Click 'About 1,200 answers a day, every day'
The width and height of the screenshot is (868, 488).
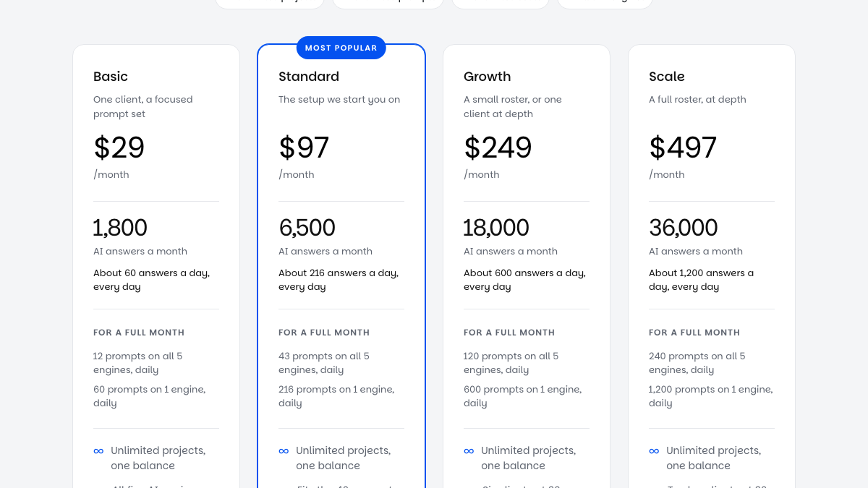(x=702, y=280)
